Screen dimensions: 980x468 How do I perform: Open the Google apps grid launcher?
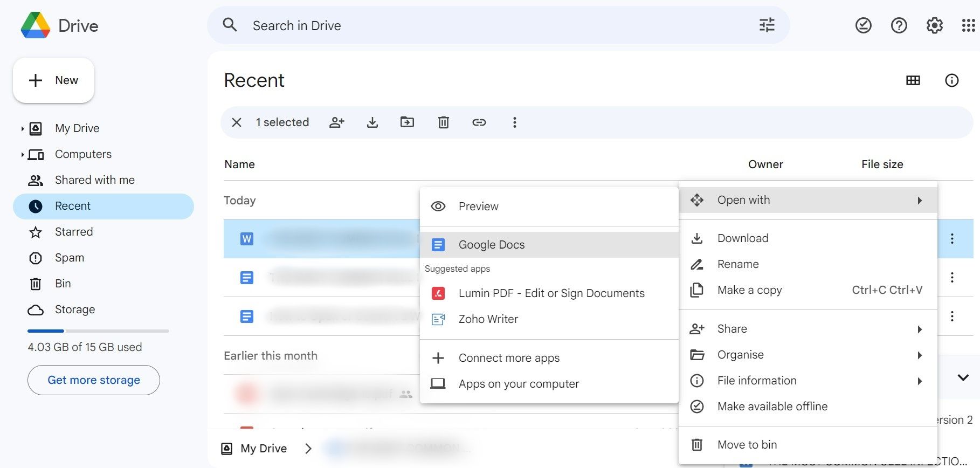coord(968,25)
